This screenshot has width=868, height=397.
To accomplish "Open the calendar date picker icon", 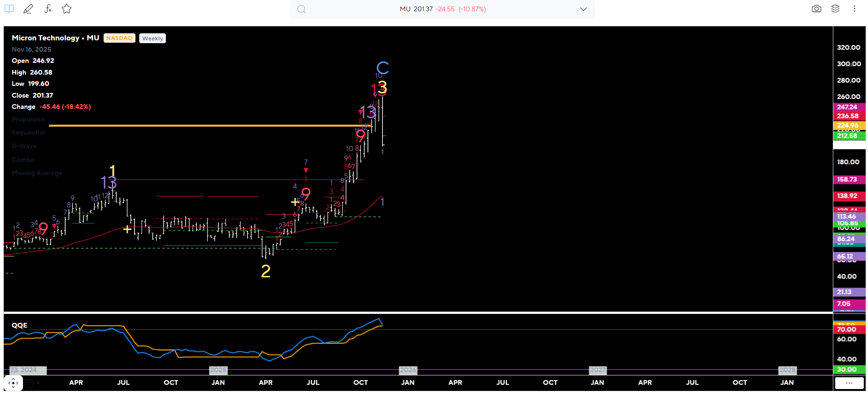I will (x=29, y=383).
